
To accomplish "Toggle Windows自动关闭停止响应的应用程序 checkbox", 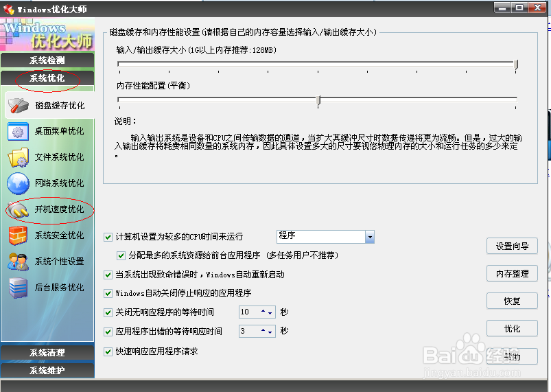I will (x=108, y=293).
